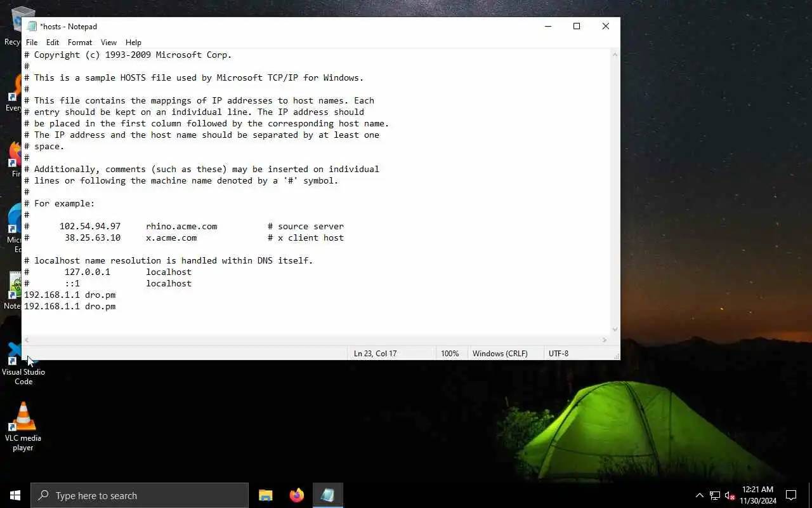812x508 pixels.
Task: Open the notification center icon
Action: [791, 495]
